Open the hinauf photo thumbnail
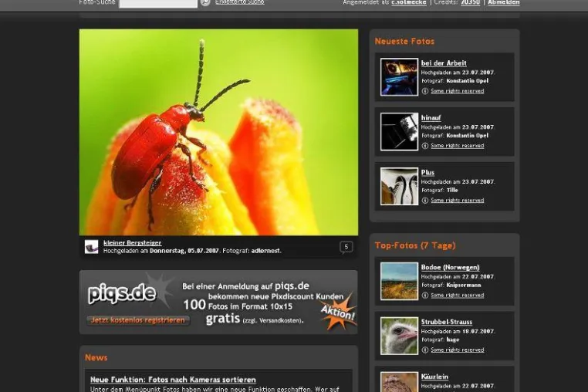This screenshot has height=392, width=588. click(399, 132)
